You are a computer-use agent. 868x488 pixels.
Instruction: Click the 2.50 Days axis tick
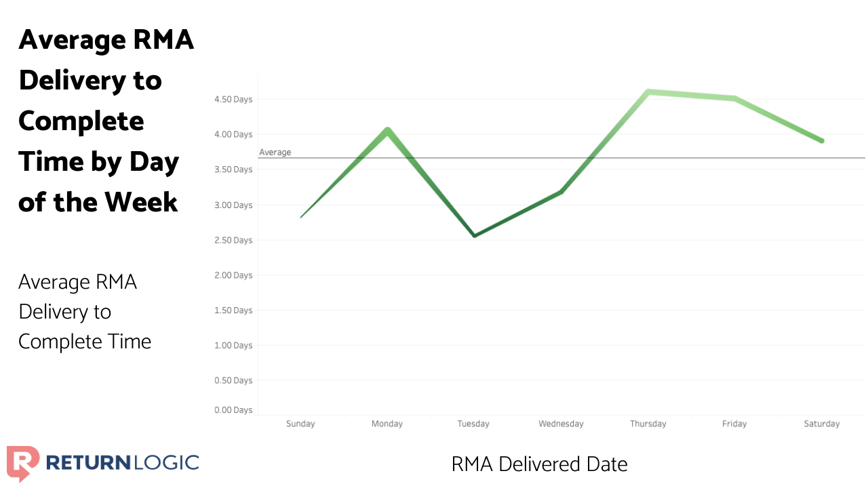[x=233, y=241]
